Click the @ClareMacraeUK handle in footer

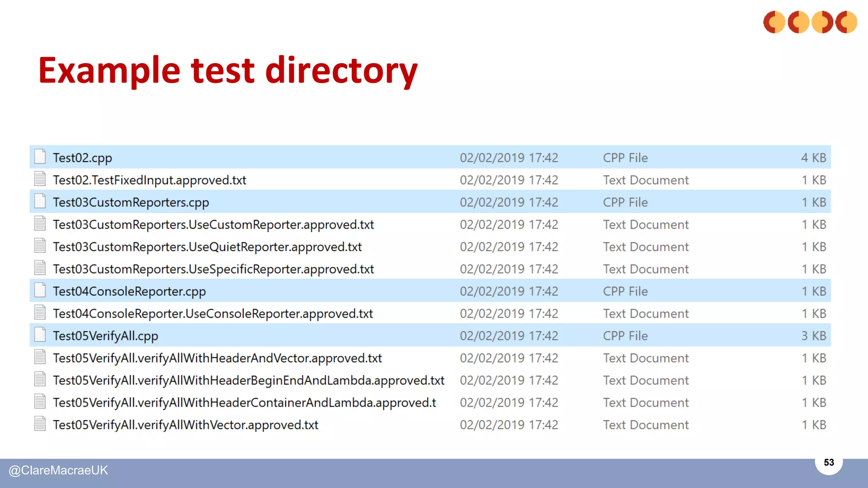(x=58, y=470)
